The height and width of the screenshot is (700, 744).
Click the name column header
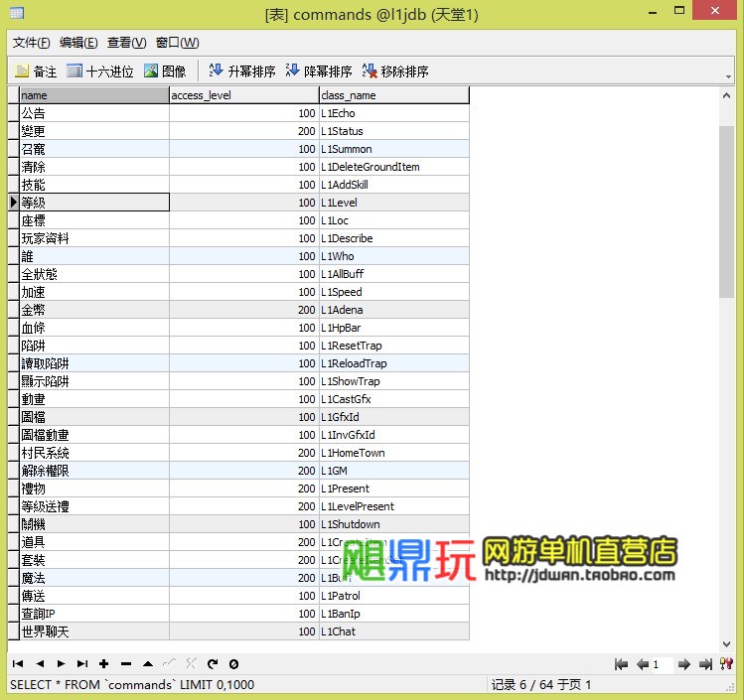click(94, 95)
